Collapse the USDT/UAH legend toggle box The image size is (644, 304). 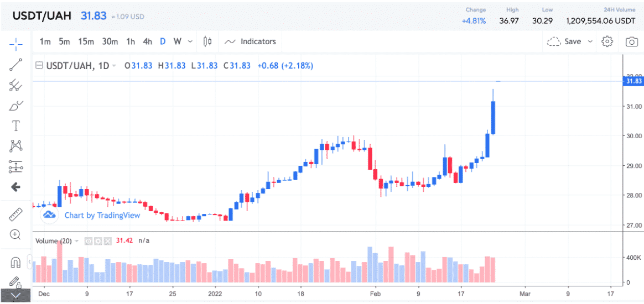(39, 65)
